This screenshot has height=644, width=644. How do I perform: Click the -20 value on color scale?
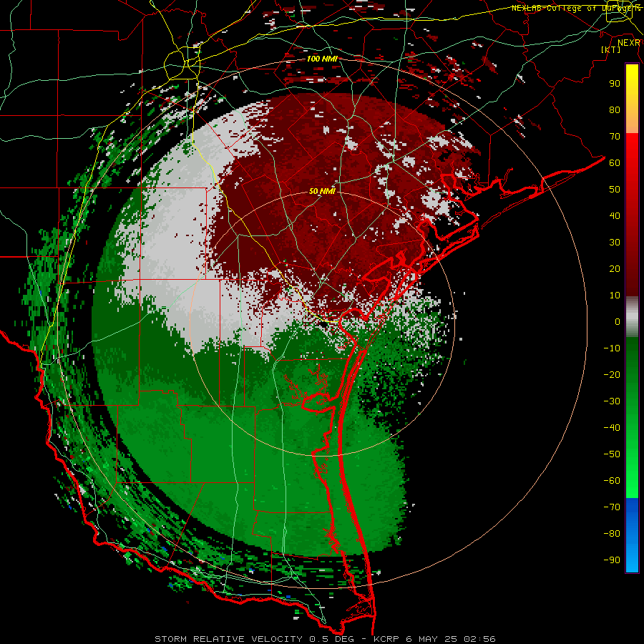point(612,374)
